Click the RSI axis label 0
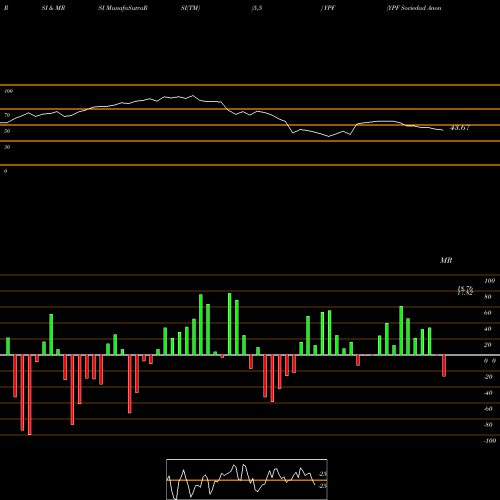Image resolution: width=500 pixels, height=500 pixels. [x=5, y=171]
